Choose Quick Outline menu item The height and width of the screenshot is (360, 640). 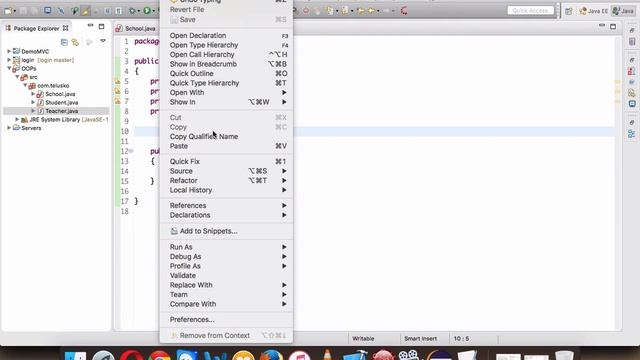(226, 73)
